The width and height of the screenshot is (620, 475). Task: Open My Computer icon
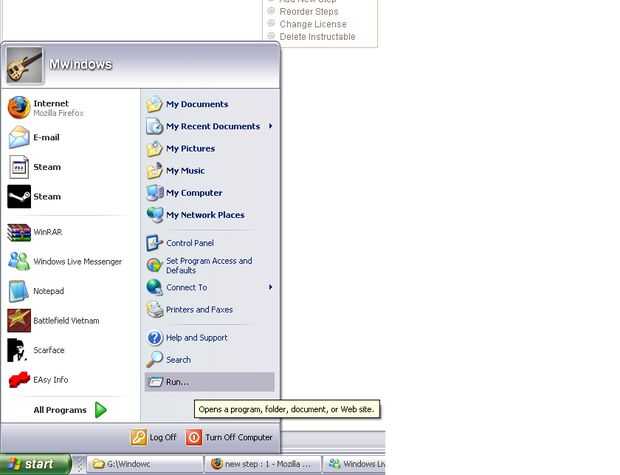coord(155,193)
